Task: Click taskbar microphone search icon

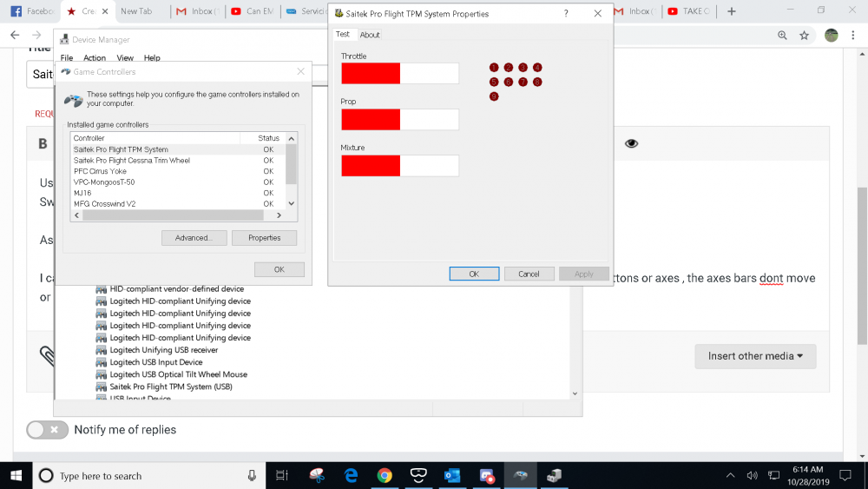Action: tap(252, 476)
